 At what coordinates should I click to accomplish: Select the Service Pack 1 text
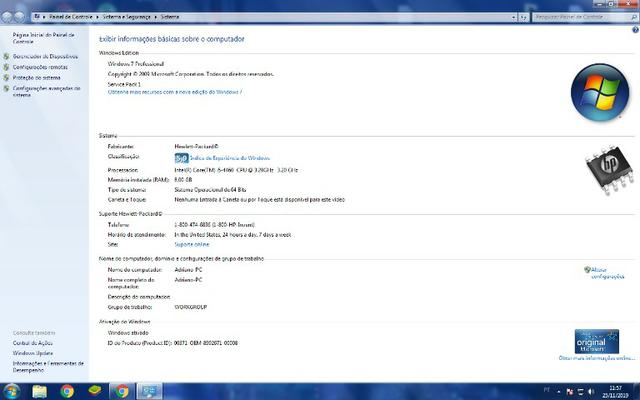pos(124,84)
